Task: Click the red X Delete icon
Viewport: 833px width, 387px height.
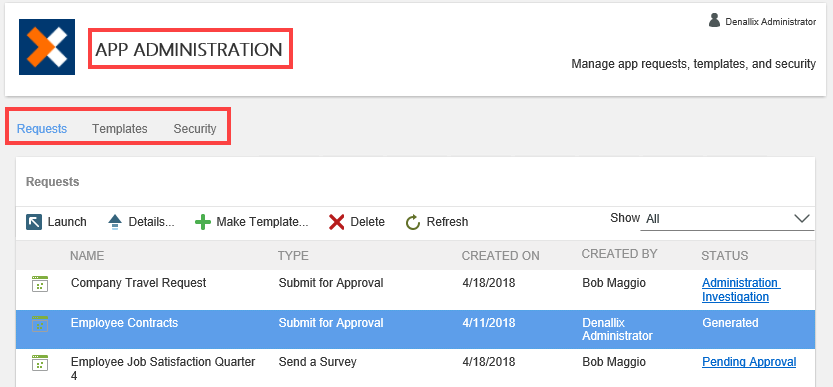Action: (337, 222)
